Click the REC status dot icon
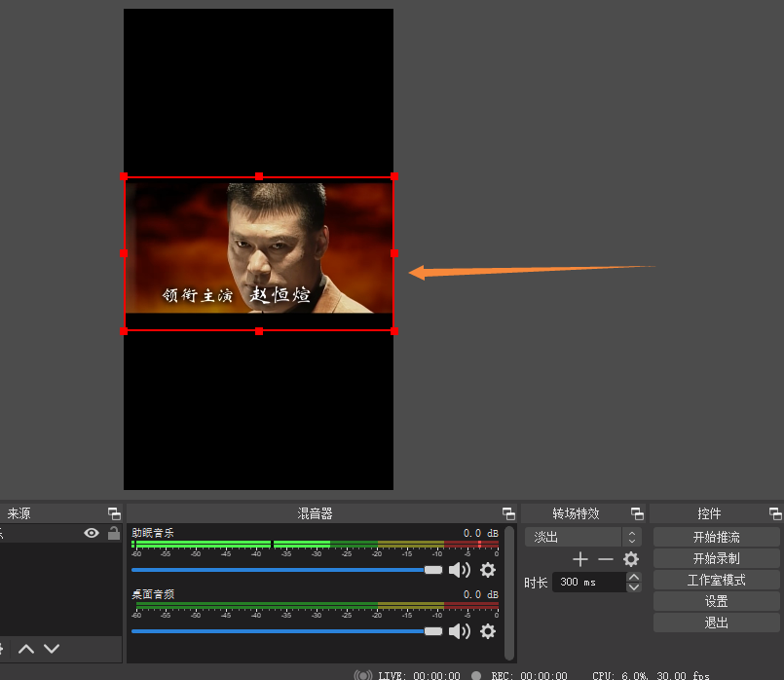This screenshot has height=680, width=784. (476, 675)
